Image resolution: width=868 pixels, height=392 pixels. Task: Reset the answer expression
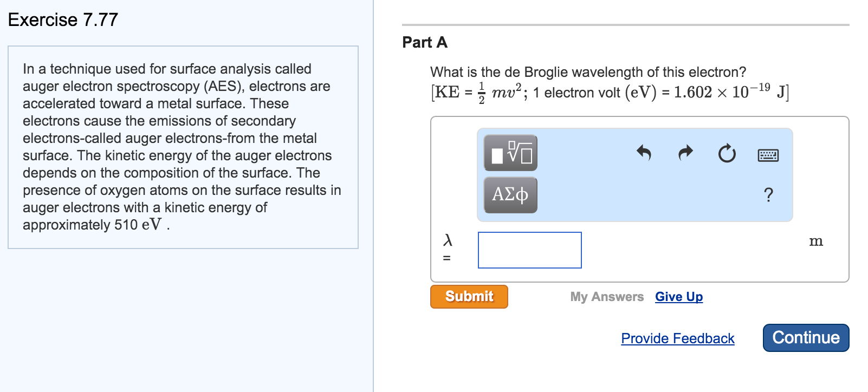point(727,154)
